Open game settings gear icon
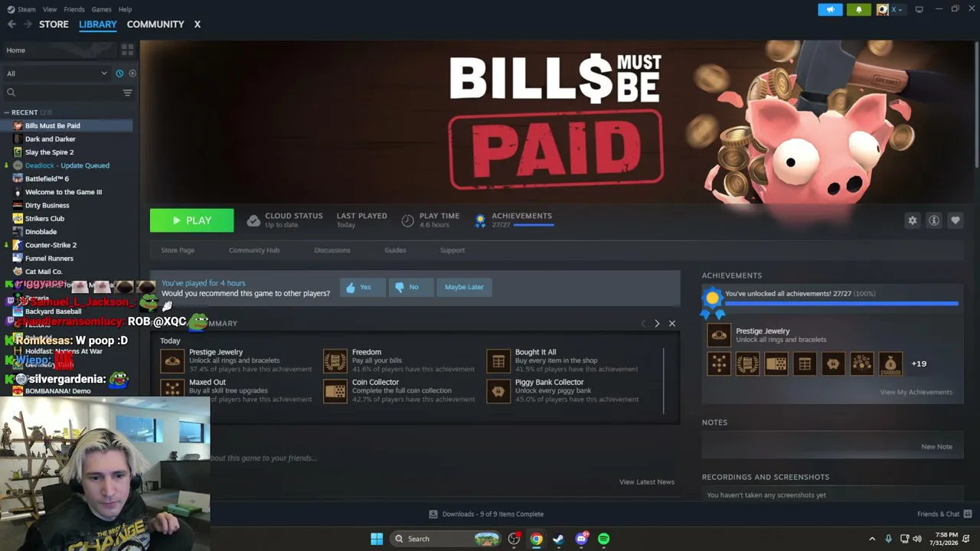 tap(913, 220)
